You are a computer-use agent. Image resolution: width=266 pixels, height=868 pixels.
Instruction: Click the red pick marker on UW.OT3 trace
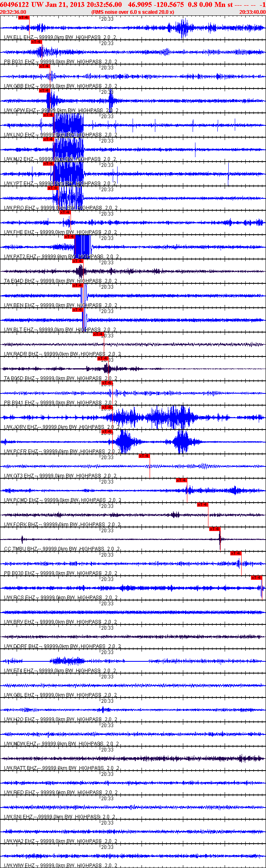point(144,456)
